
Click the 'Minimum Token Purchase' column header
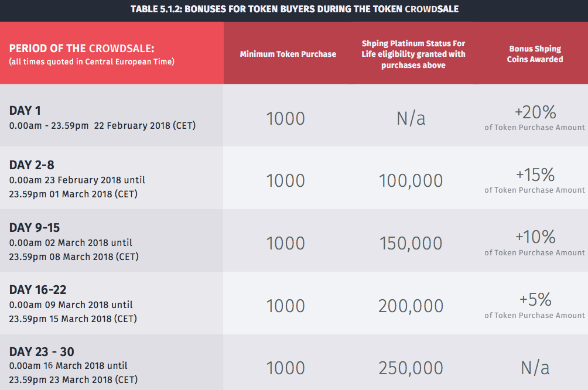point(288,54)
